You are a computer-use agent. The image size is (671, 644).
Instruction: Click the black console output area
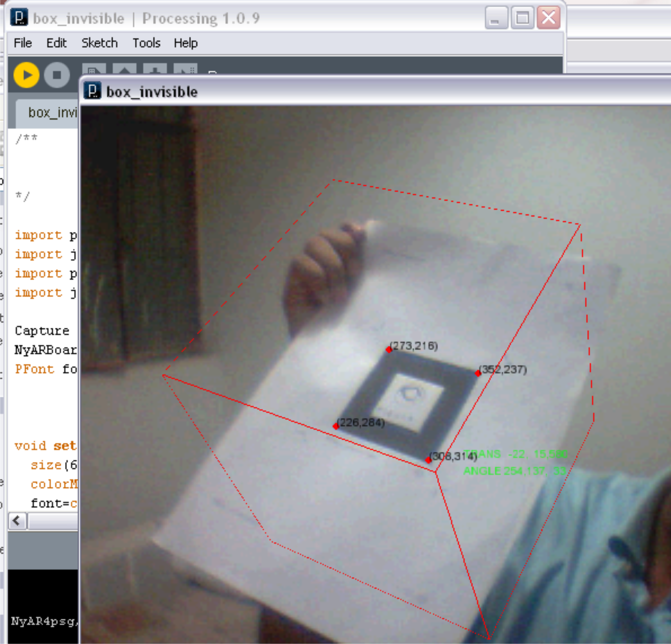pos(43,596)
